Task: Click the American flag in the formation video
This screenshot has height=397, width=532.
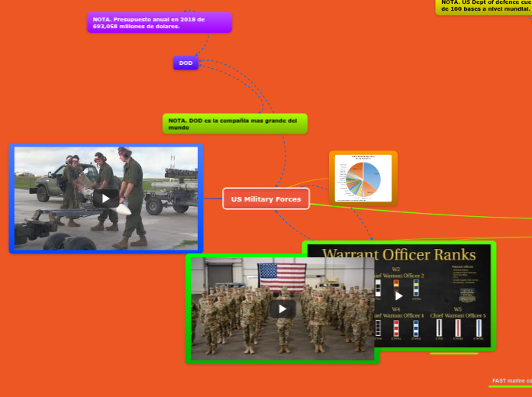Action: pyautogui.click(x=279, y=274)
